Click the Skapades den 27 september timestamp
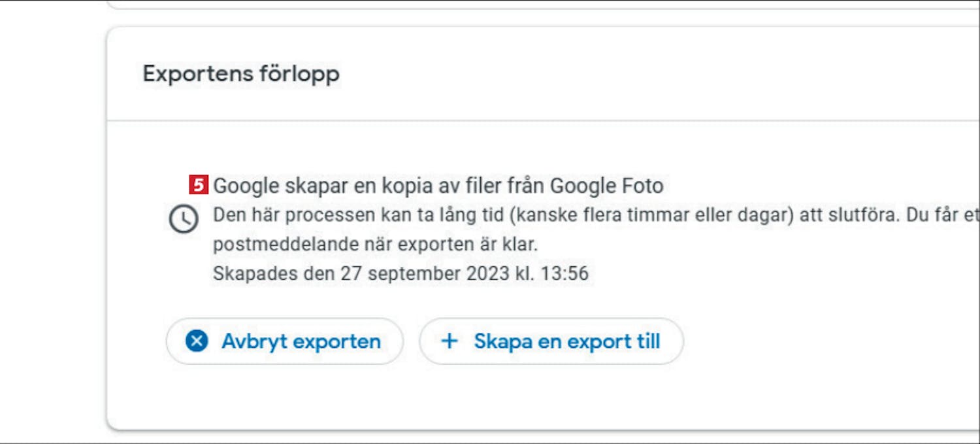 tap(400, 273)
